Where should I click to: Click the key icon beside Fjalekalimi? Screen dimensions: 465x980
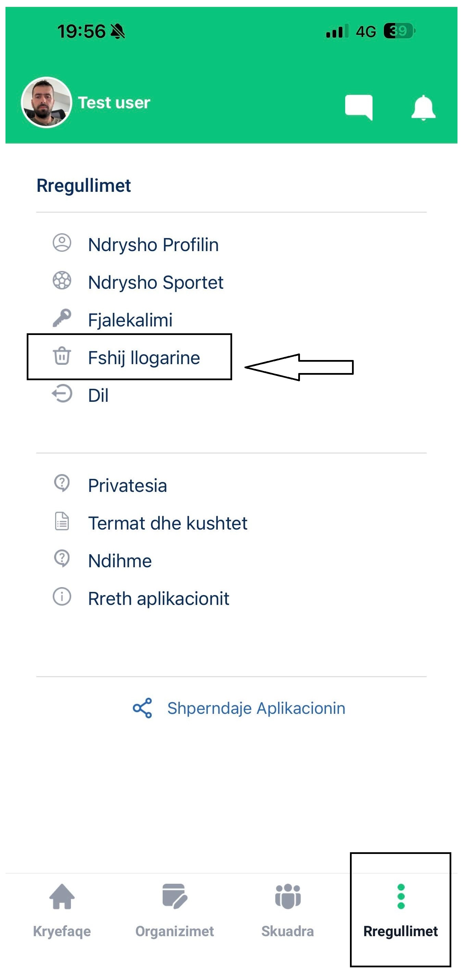click(x=62, y=318)
